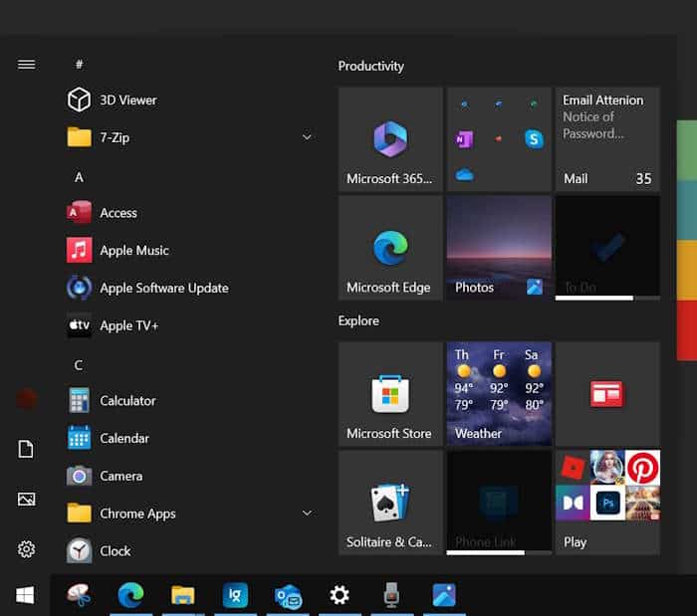The image size is (697, 616).
Task: Jump to the # letter index
Action: pos(79,64)
